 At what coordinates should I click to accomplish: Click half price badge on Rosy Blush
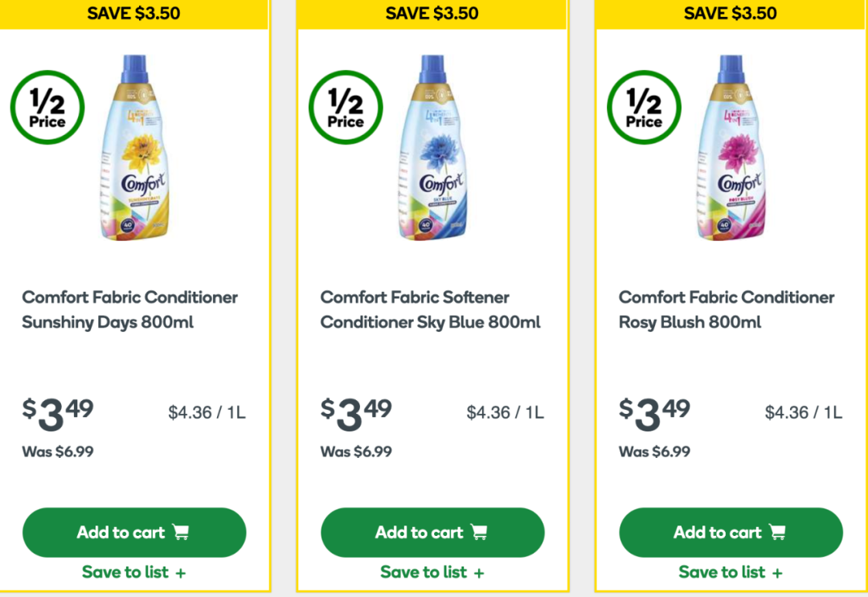644,108
